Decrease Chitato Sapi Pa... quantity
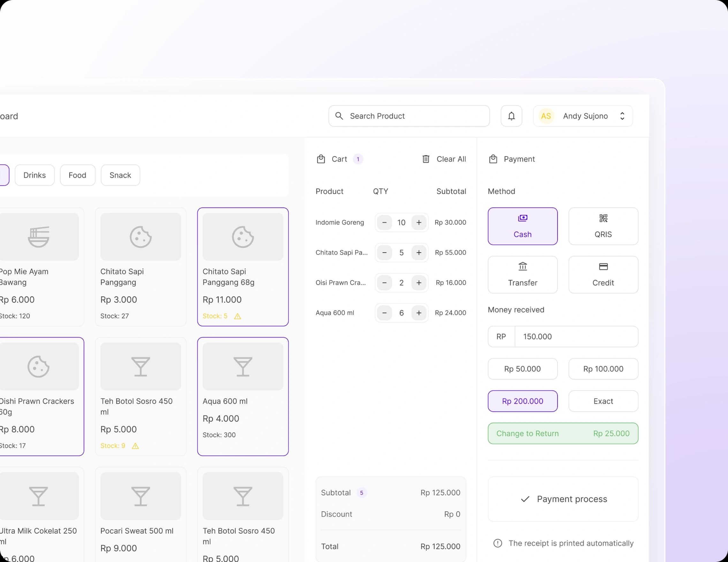728x562 pixels. click(384, 253)
